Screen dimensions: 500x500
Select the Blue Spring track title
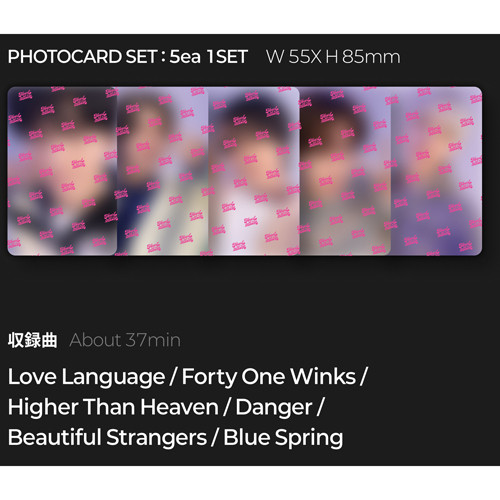click(x=283, y=438)
